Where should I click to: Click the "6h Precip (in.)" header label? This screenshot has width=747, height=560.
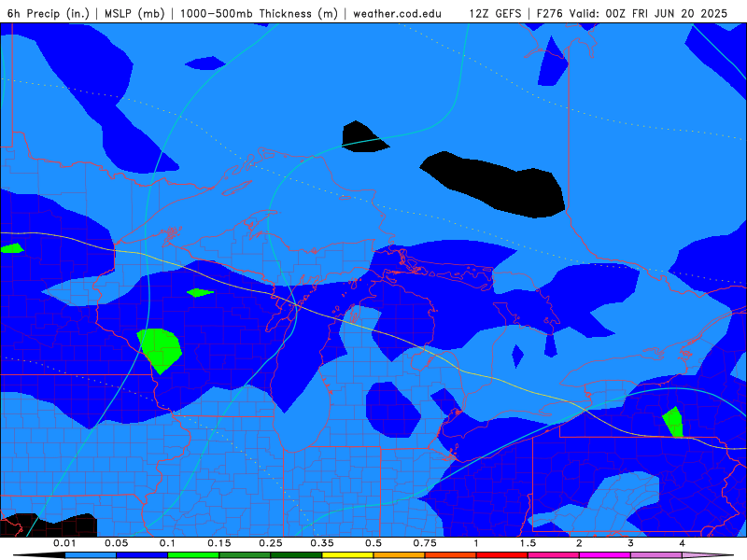(x=49, y=13)
